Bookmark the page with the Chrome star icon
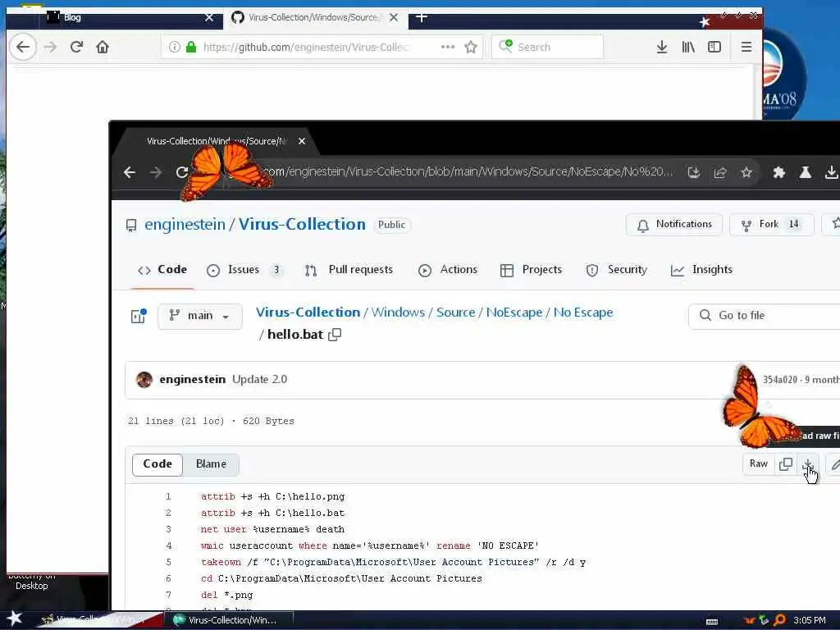 coord(746,172)
